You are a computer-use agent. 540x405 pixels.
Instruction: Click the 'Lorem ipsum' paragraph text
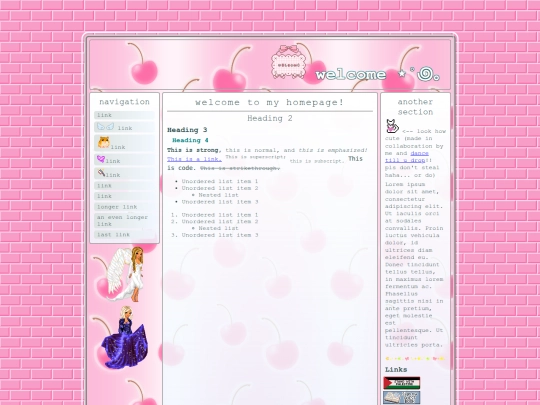(414, 264)
